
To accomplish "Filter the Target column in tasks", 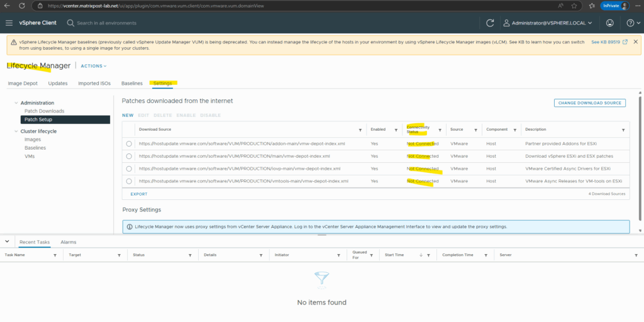I will (119, 255).
